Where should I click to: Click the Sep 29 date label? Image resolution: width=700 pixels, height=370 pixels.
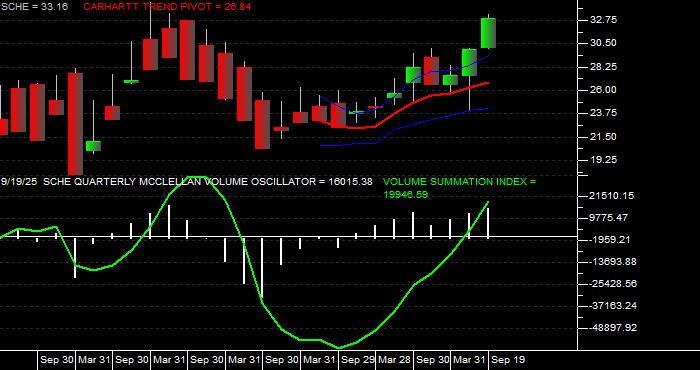[358, 360]
